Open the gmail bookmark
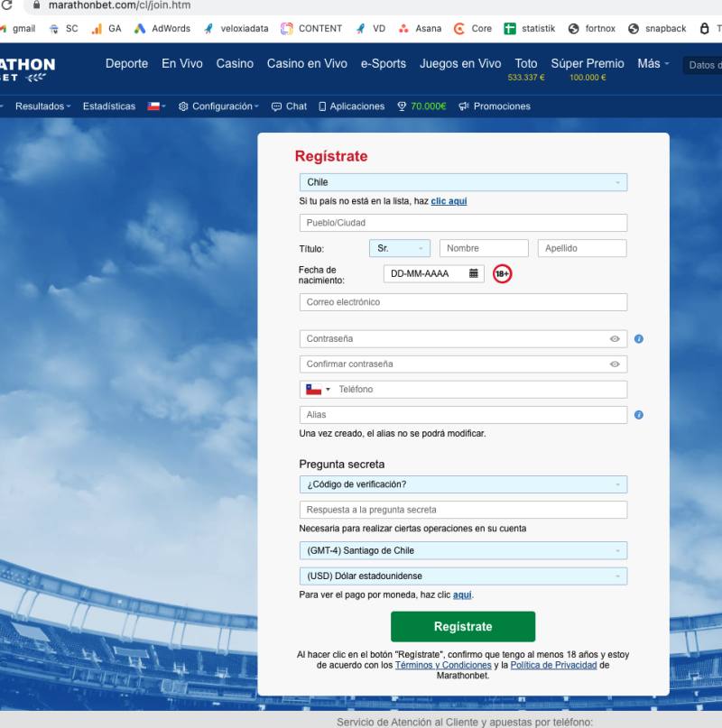Image resolution: width=722 pixels, height=728 pixels. [x=19, y=29]
